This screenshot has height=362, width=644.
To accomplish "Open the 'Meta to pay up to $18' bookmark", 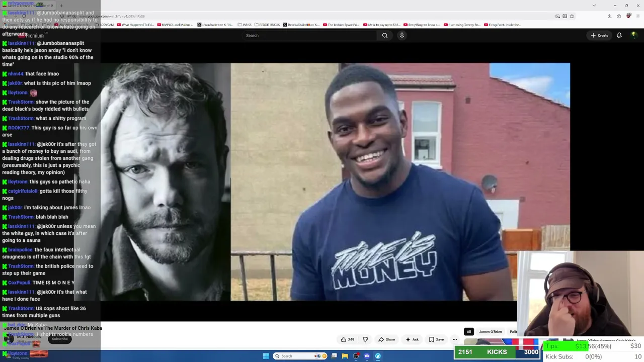I will [381, 25].
